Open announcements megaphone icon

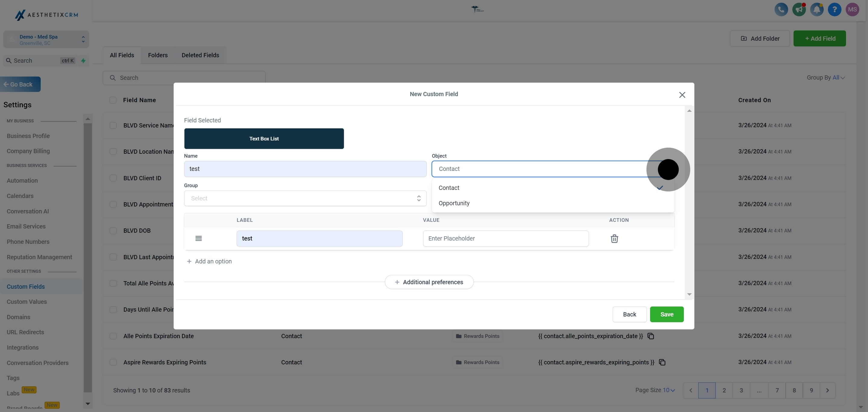(799, 9)
